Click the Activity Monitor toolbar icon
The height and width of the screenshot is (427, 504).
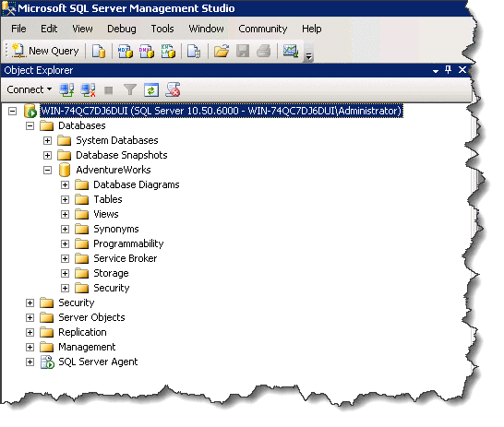click(291, 51)
